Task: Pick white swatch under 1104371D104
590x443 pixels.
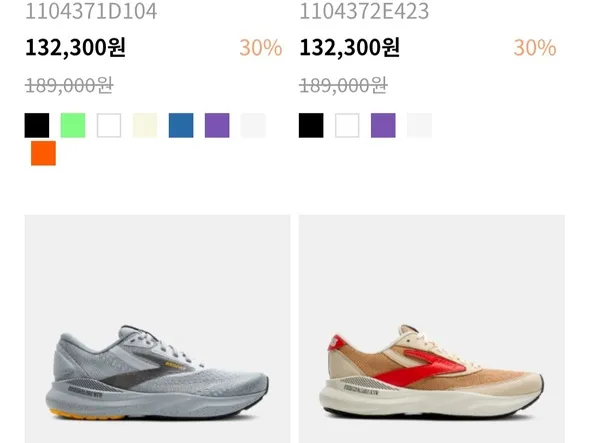Action: point(109,125)
